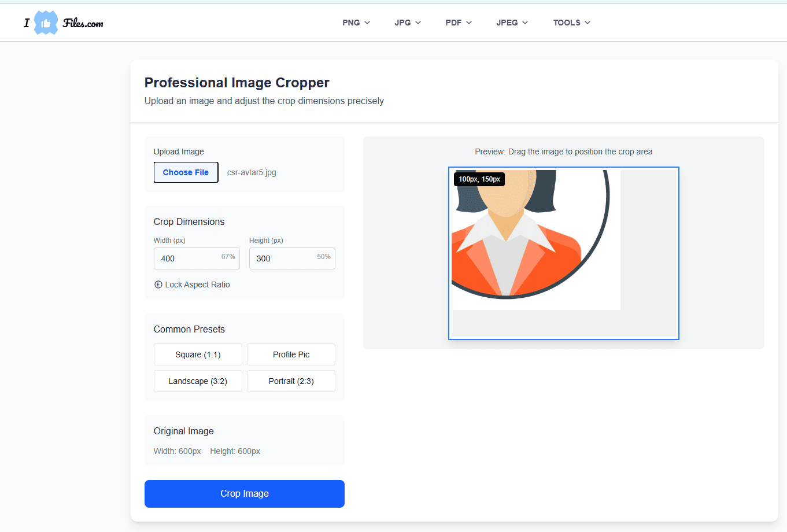Open the PNG dropdown menu
Screen dimensions: 787x532
(356, 23)
